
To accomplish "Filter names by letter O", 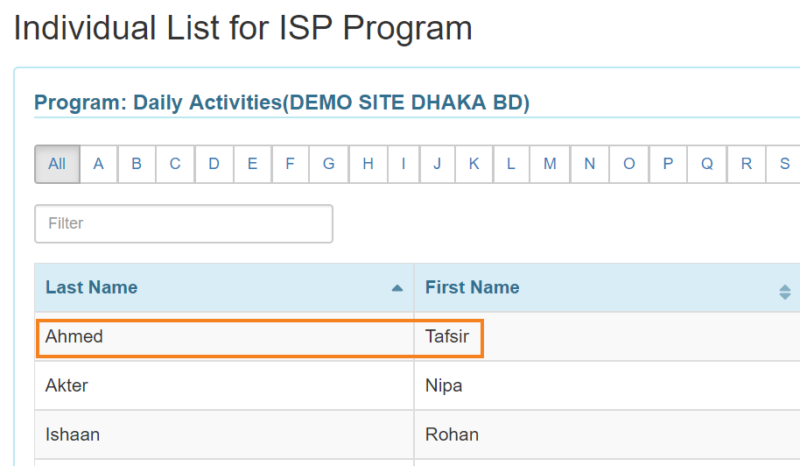I will (629, 164).
